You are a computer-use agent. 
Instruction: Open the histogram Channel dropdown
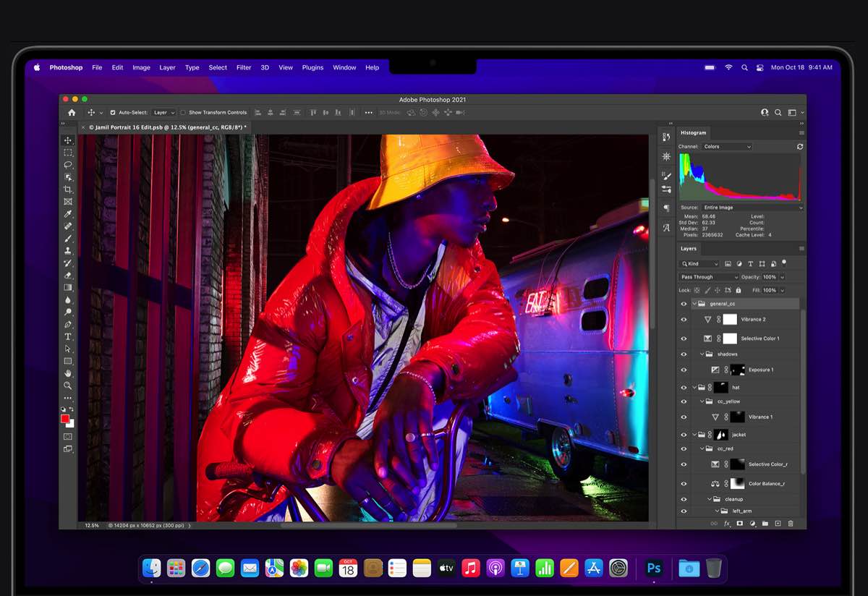(727, 147)
